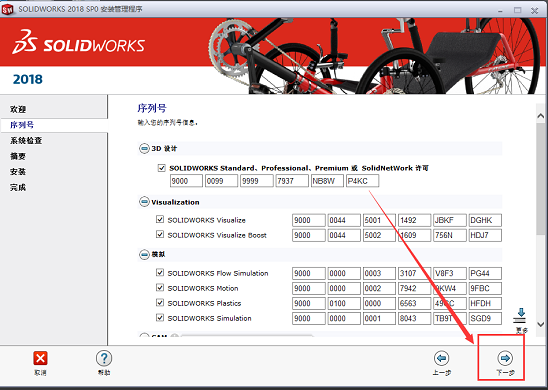
Task: Collapse the 3D design section
Action: pos(144,149)
